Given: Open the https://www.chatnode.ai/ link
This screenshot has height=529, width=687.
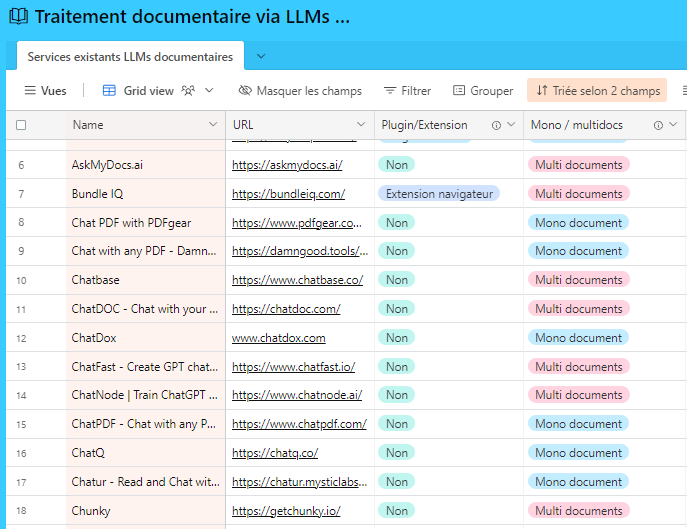Looking at the screenshot, I should 297,395.
